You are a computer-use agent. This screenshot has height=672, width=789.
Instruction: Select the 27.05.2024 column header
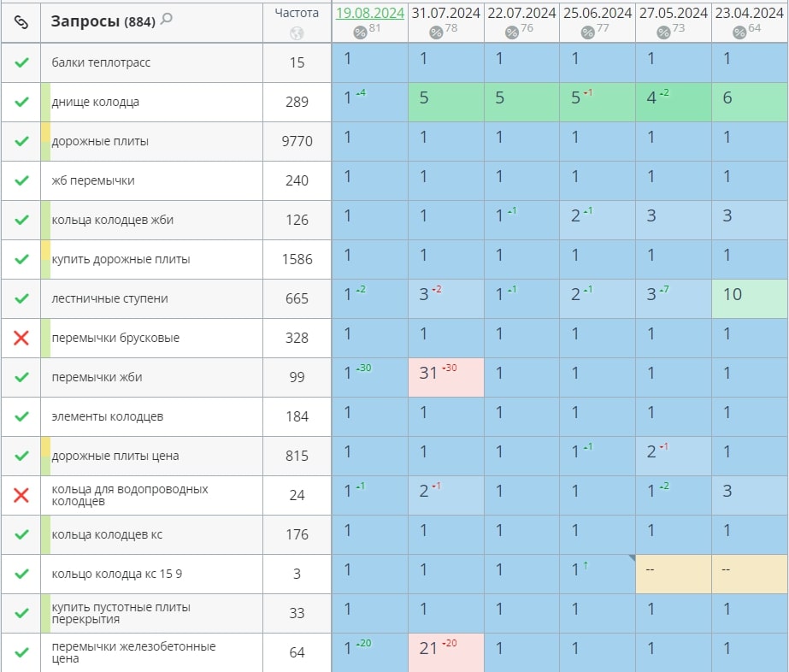[674, 13]
